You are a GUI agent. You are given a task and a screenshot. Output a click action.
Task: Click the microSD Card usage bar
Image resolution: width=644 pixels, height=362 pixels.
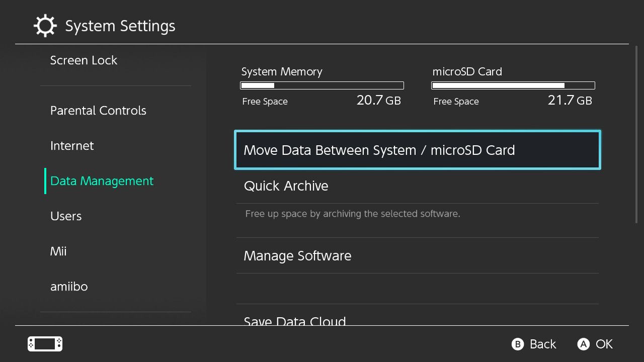pyautogui.click(x=513, y=85)
